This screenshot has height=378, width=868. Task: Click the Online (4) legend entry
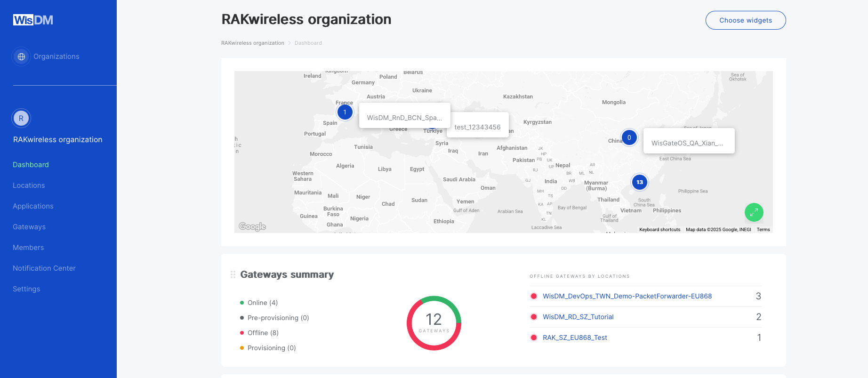click(x=259, y=303)
